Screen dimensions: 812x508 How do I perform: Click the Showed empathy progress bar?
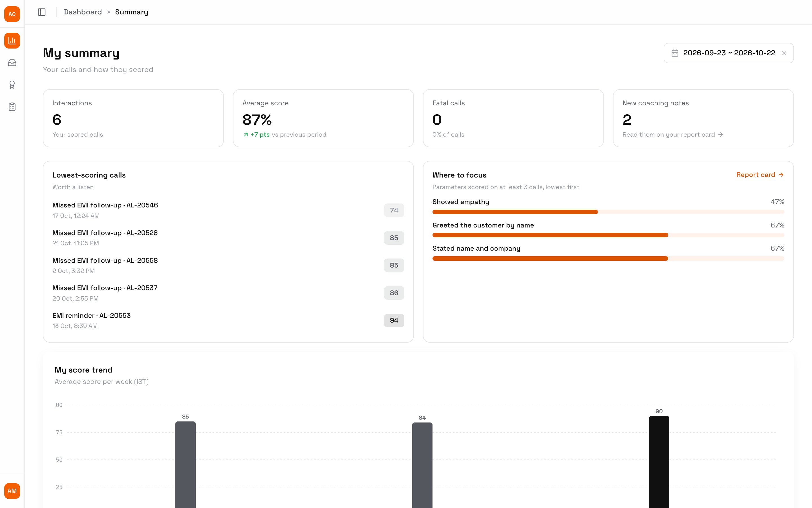(x=608, y=212)
